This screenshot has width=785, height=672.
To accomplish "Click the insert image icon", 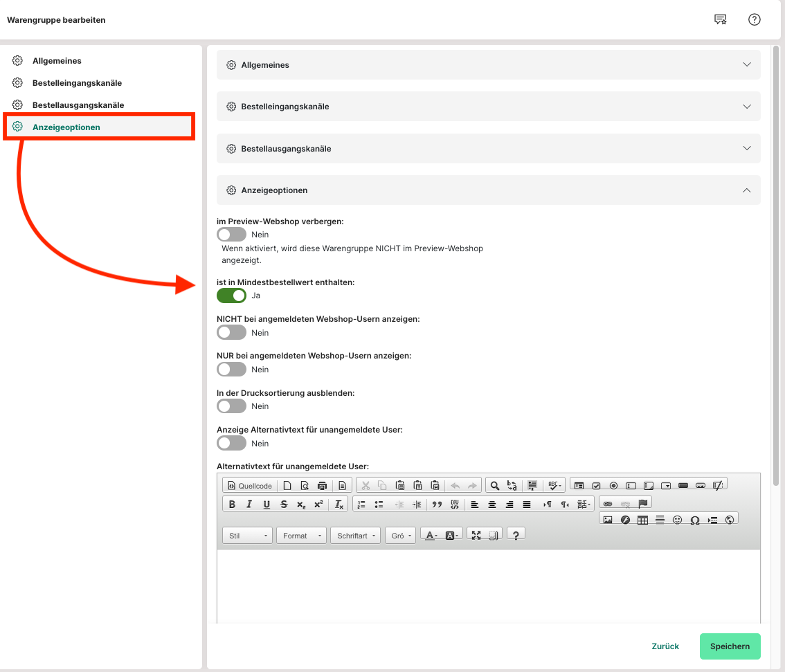I will (x=608, y=520).
